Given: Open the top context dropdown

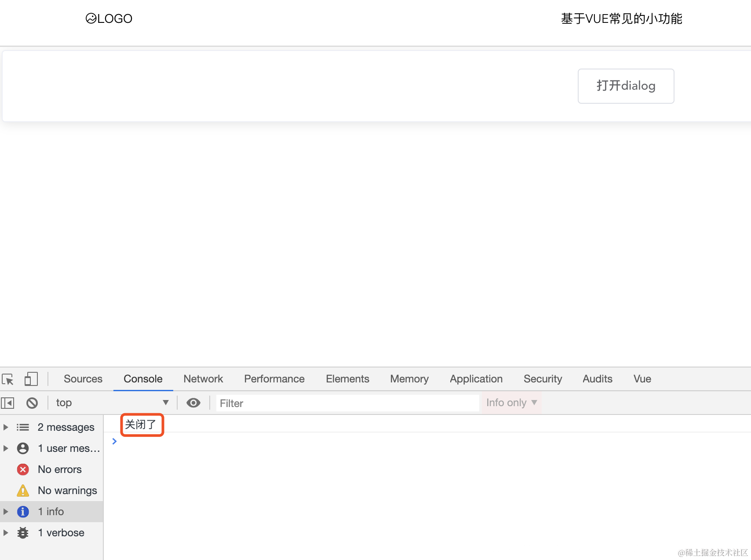Looking at the screenshot, I should 112,403.
